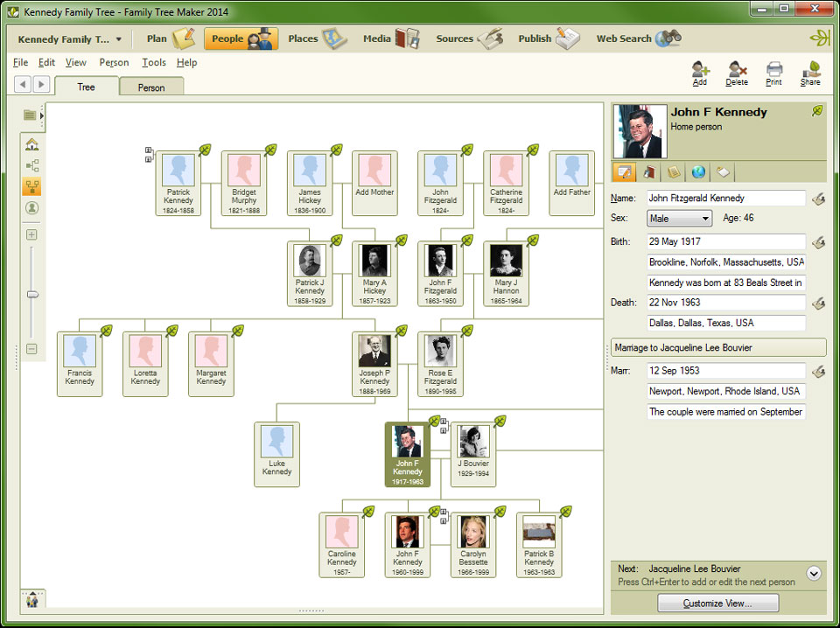
Task: Open the Edit menu
Action: pos(46,62)
